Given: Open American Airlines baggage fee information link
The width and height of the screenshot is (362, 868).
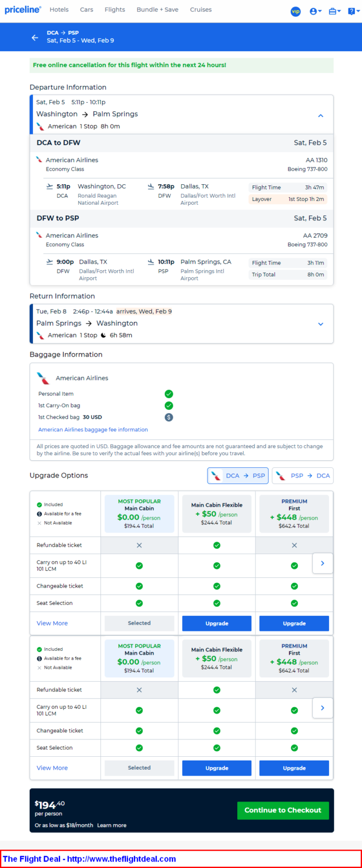Looking at the screenshot, I should tap(93, 430).
